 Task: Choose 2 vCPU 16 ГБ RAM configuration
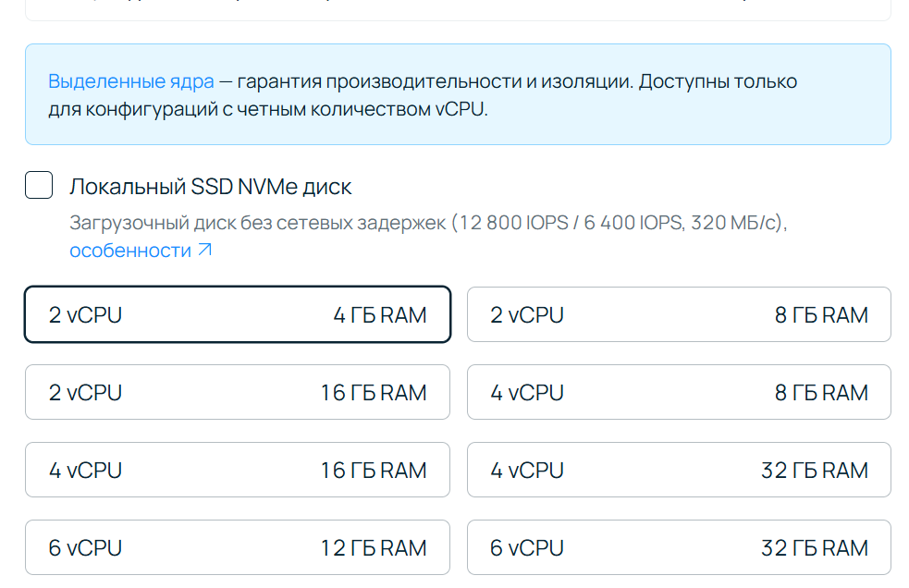pos(238,392)
